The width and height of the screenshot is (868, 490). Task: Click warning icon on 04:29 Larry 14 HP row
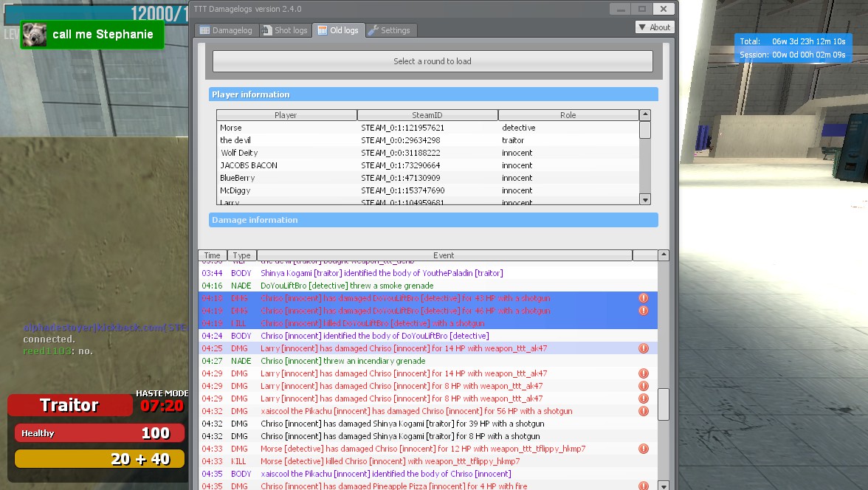click(x=644, y=373)
